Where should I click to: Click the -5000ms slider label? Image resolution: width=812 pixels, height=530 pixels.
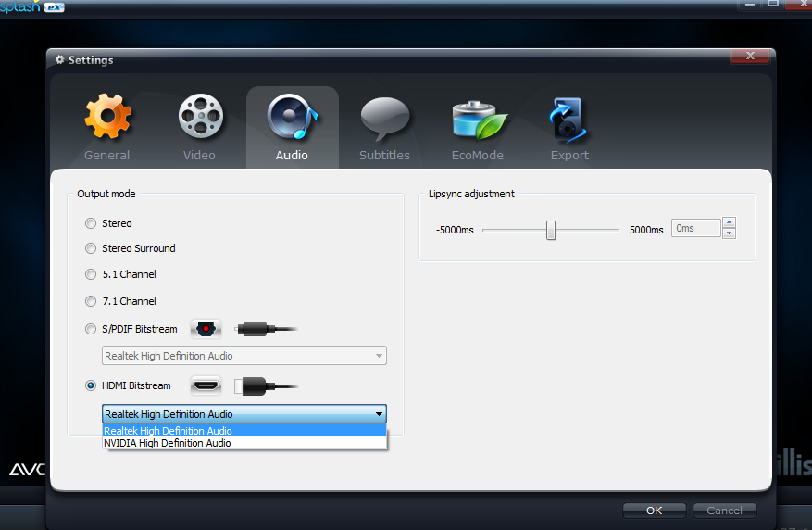pos(455,230)
